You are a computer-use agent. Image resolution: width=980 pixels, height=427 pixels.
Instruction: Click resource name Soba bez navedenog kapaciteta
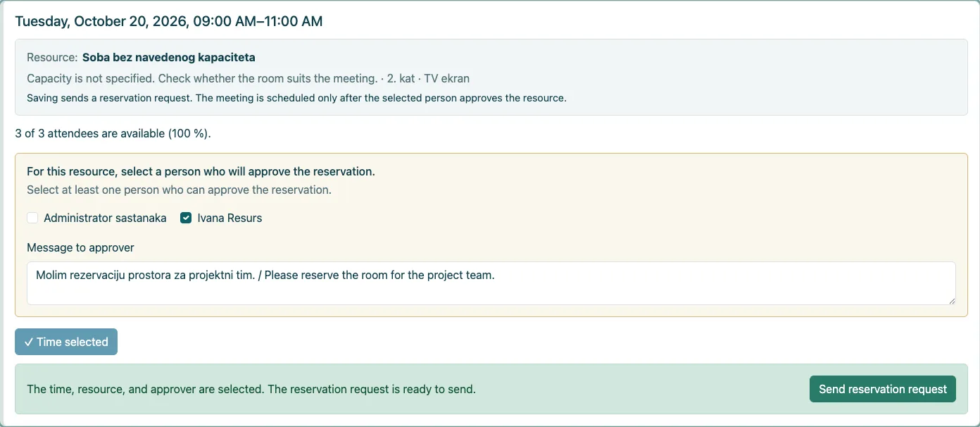pyautogui.click(x=169, y=57)
